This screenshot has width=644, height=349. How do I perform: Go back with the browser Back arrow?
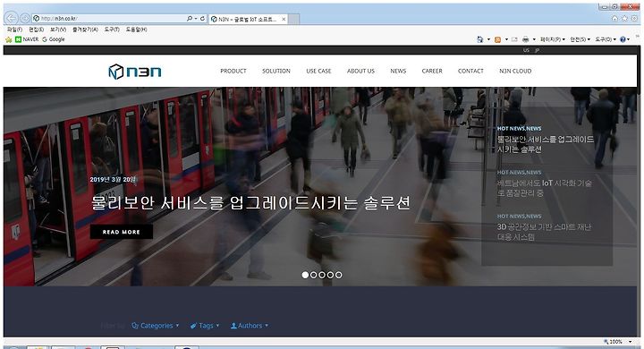[11, 18]
